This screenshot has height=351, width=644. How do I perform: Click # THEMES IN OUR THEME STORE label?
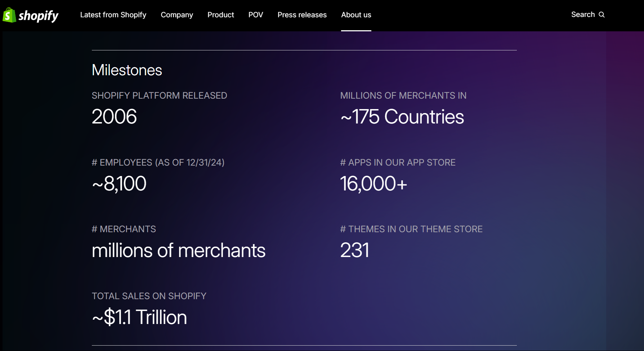click(411, 229)
